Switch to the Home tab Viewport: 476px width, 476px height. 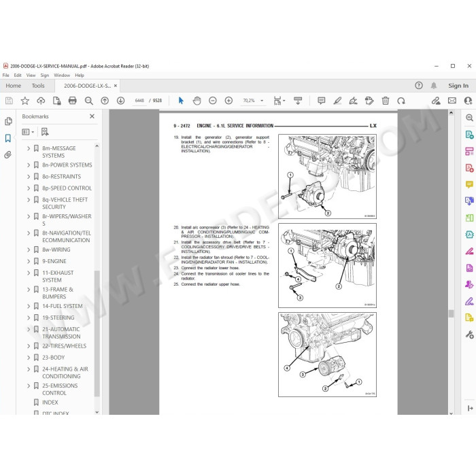(14, 86)
